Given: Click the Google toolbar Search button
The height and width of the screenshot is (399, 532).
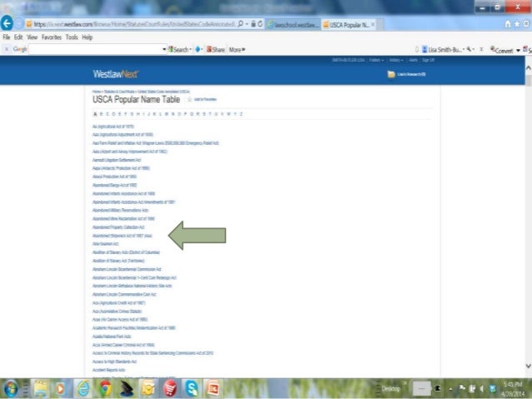Looking at the screenshot, I should point(178,49).
